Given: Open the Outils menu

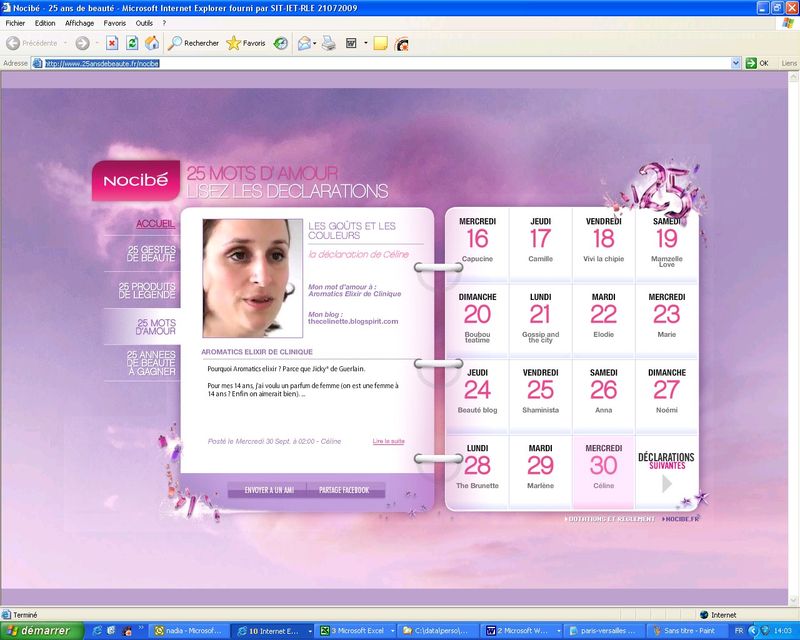Looking at the screenshot, I should click(144, 23).
